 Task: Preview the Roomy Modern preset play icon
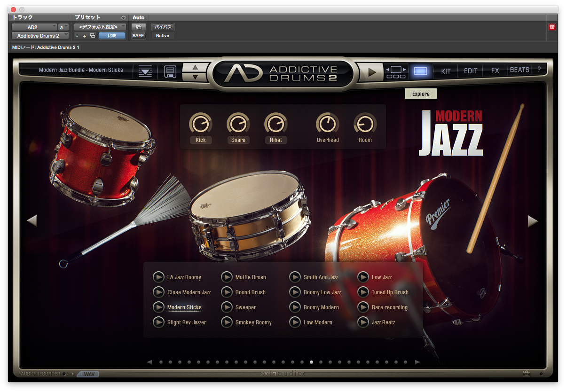point(295,307)
